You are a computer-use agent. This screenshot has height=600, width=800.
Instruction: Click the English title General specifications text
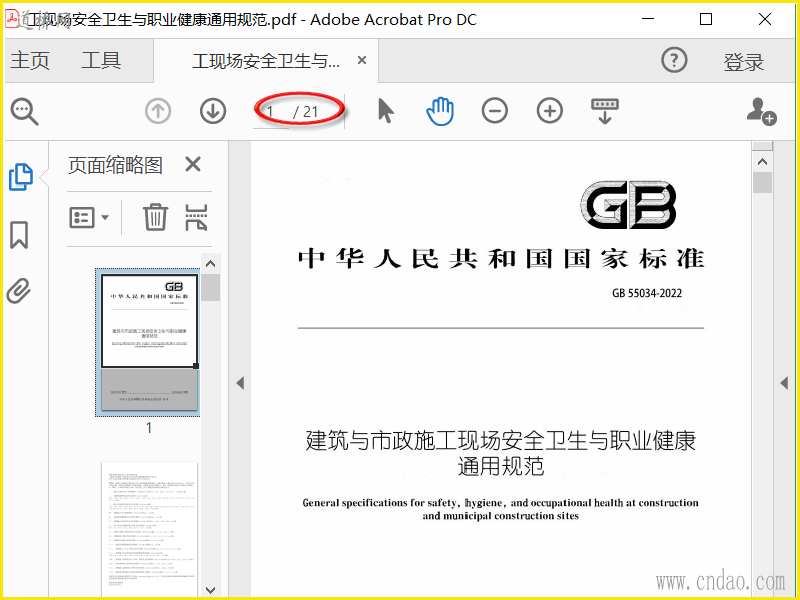(501, 509)
